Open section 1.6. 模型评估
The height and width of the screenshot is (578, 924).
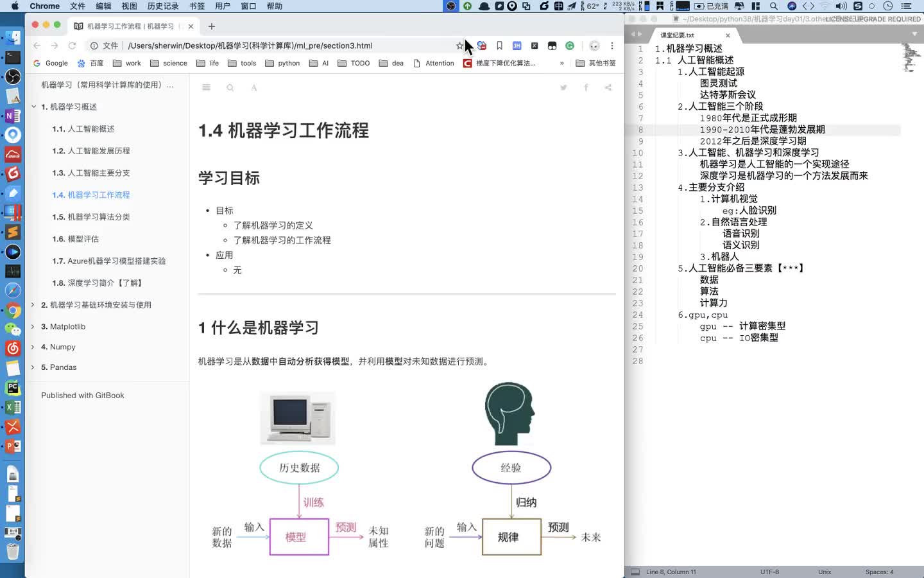[x=76, y=239]
